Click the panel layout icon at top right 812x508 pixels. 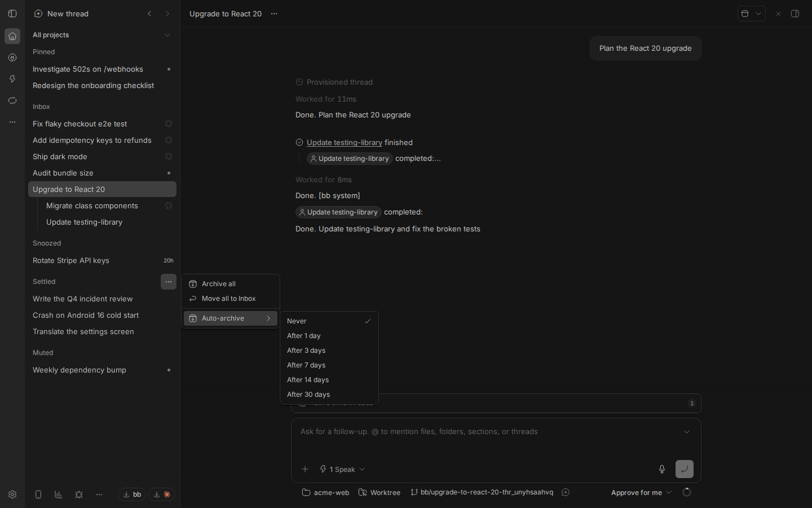pos(745,14)
